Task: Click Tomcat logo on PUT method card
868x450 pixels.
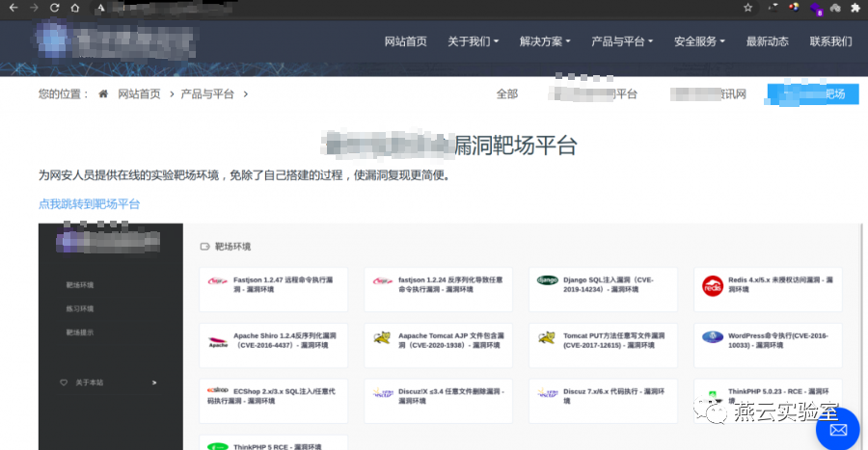Action: [x=547, y=337]
